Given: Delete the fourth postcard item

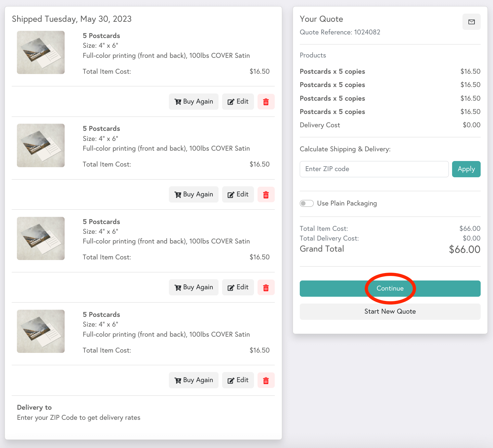Looking at the screenshot, I should [266, 380].
